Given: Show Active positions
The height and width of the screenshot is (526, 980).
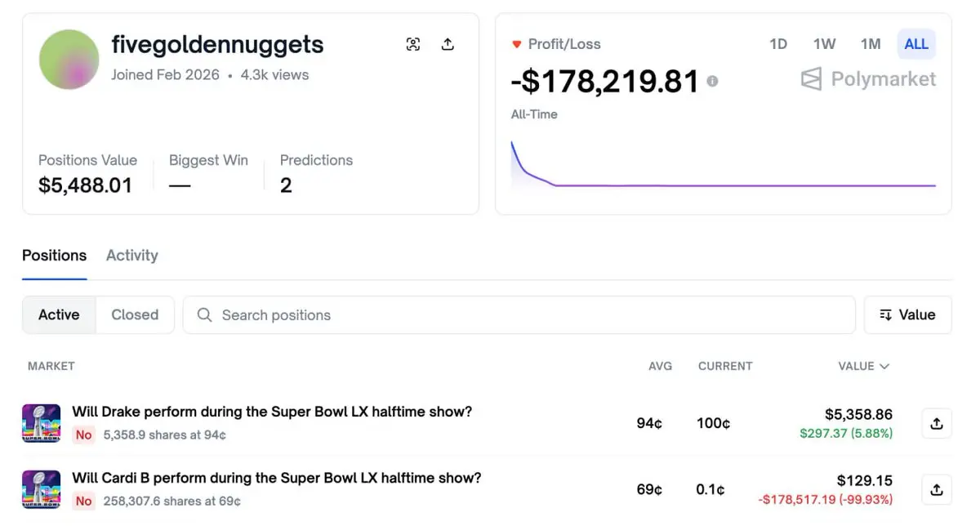Looking at the screenshot, I should tap(59, 314).
